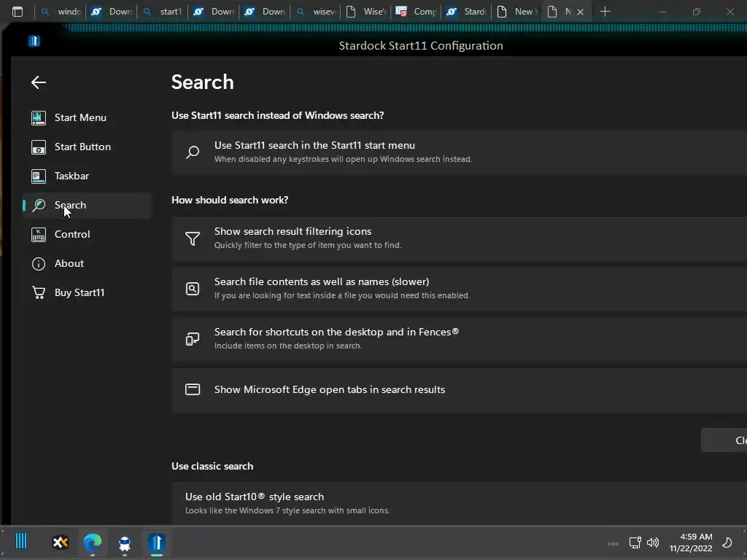Click the network tray icon
This screenshot has width=747, height=560.
click(635, 542)
